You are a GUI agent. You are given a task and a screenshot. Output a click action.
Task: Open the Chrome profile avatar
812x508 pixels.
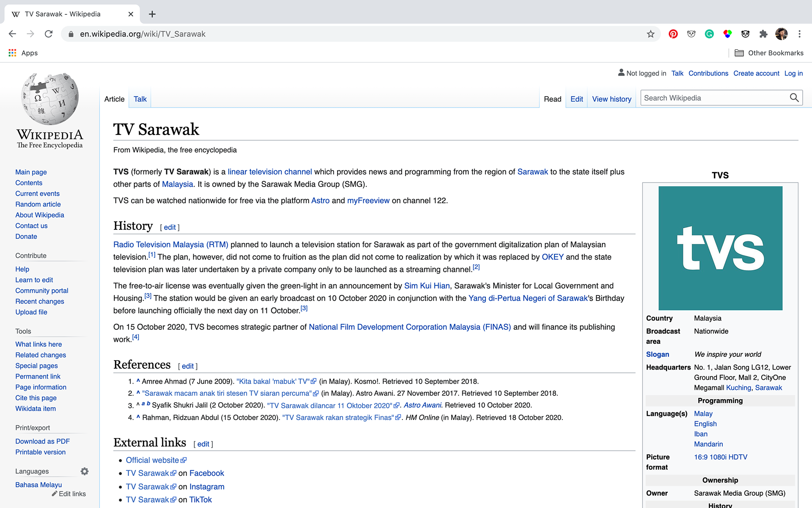(x=782, y=34)
